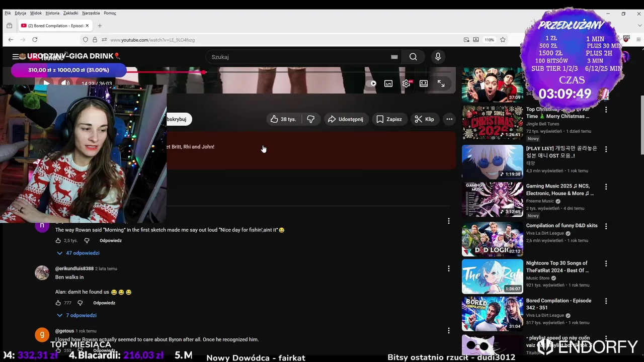Like the "Nice day for fishin" comment

tap(58, 240)
